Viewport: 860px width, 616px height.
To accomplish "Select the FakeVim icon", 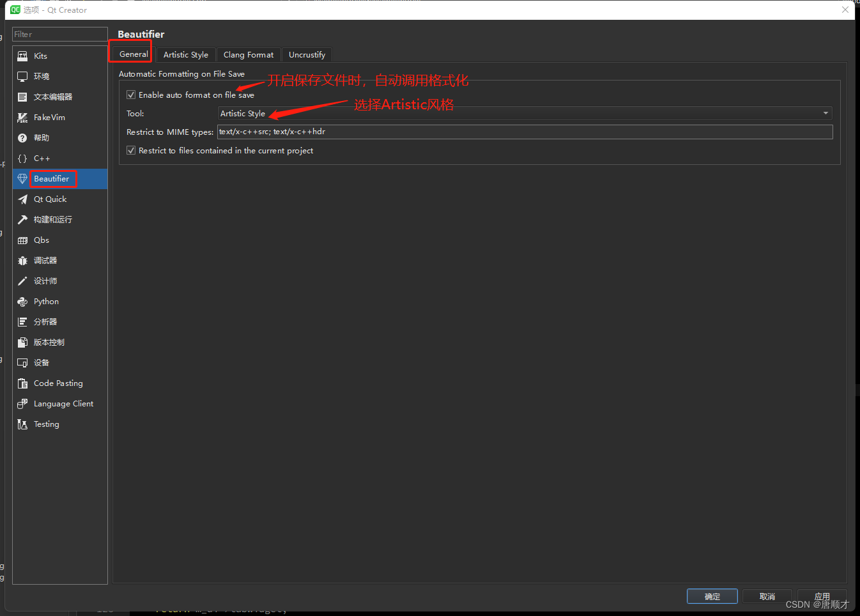I will tap(22, 118).
